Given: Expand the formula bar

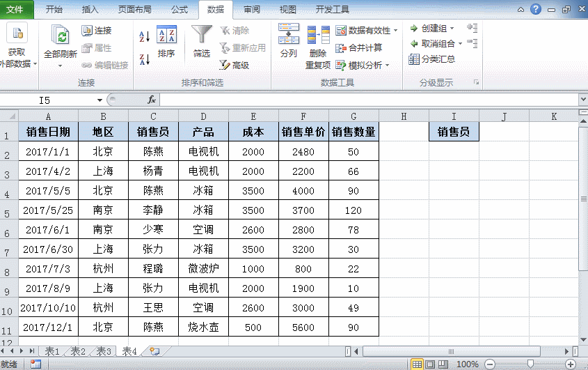Looking at the screenshot, I should [x=583, y=100].
